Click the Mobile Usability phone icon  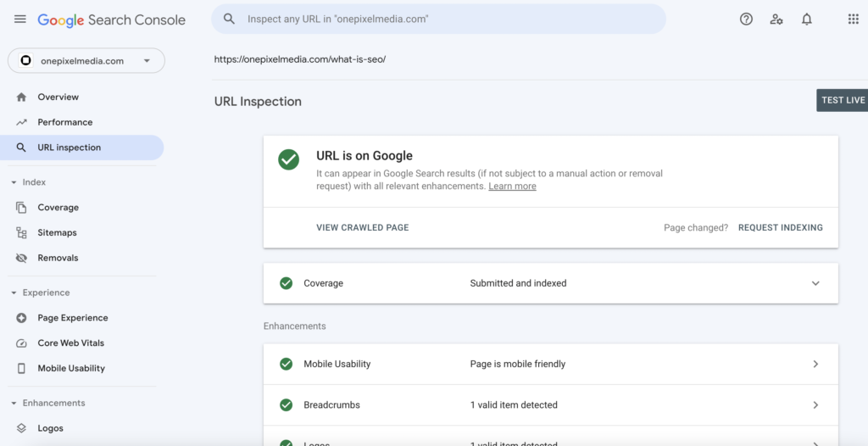click(21, 369)
